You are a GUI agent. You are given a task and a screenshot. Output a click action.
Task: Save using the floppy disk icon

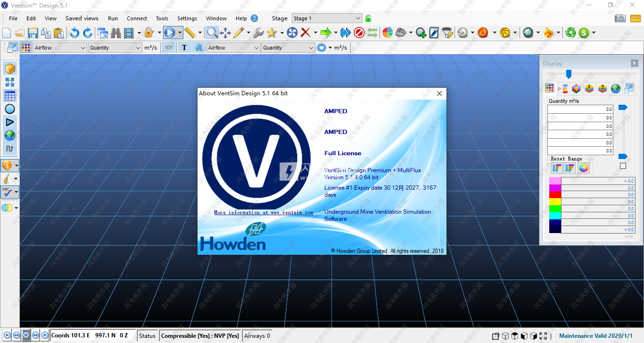point(33,33)
